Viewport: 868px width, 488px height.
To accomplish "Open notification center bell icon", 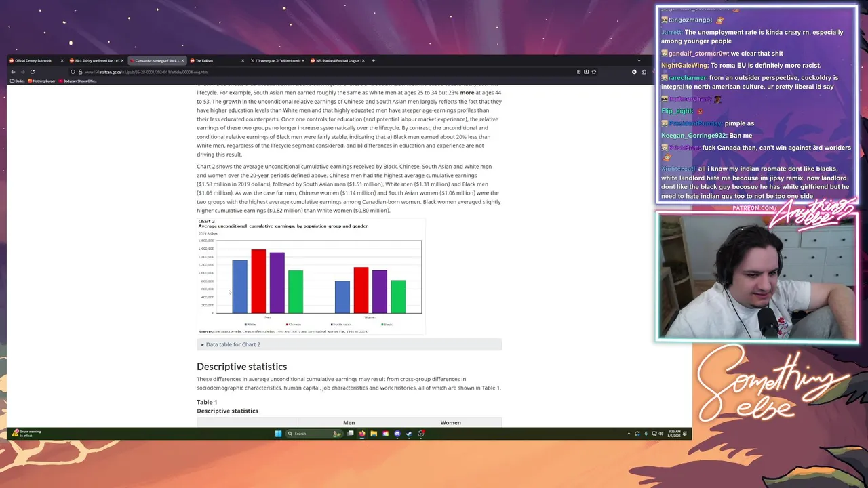I will coord(684,434).
